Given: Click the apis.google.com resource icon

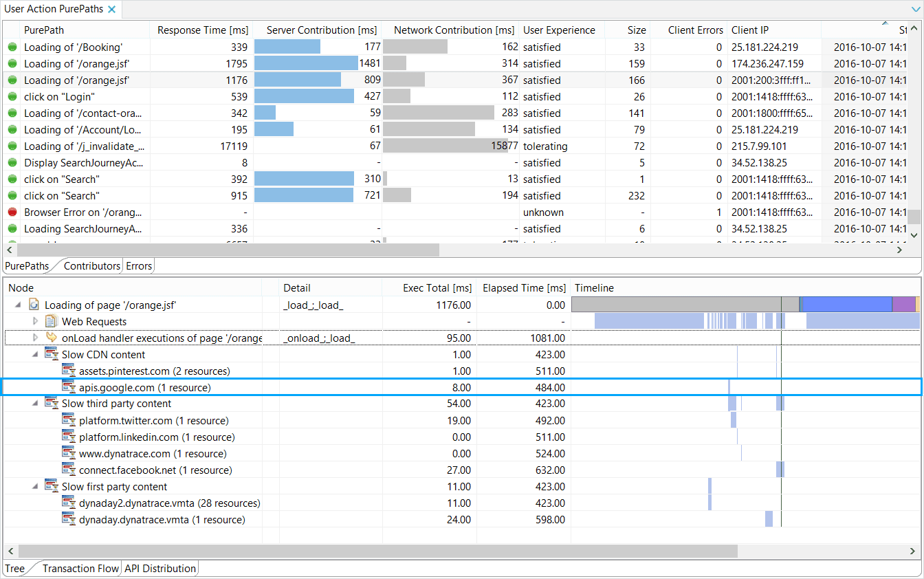Looking at the screenshot, I should pyautogui.click(x=68, y=387).
